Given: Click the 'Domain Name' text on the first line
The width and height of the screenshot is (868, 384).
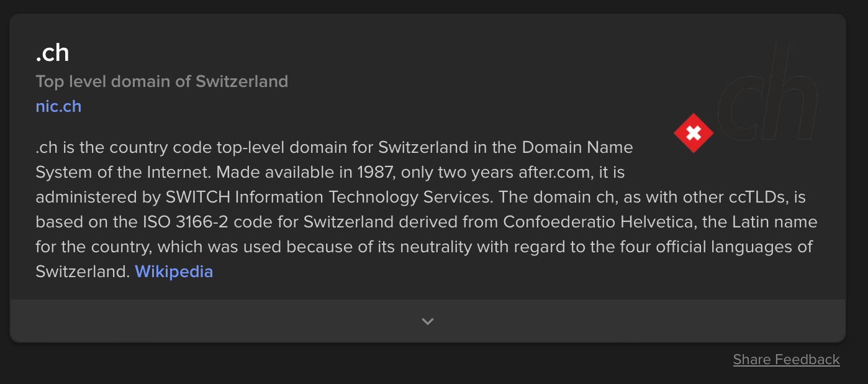Looking at the screenshot, I should tap(577, 147).
